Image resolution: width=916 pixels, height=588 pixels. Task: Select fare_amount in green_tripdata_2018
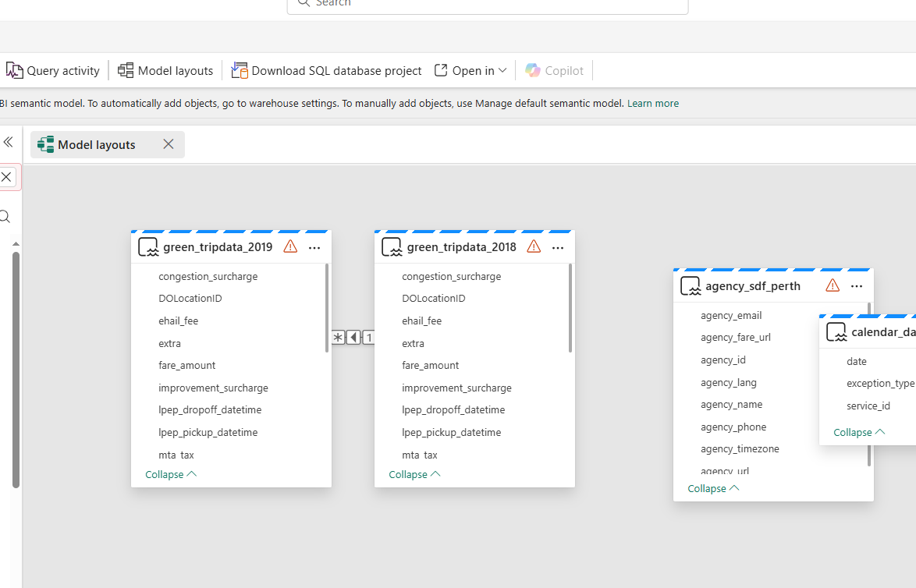[x=431, y=366]
